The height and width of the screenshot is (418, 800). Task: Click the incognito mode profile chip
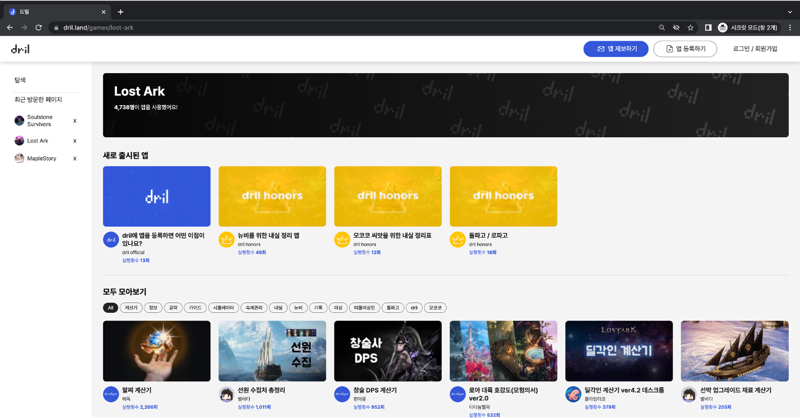[748, 28]
